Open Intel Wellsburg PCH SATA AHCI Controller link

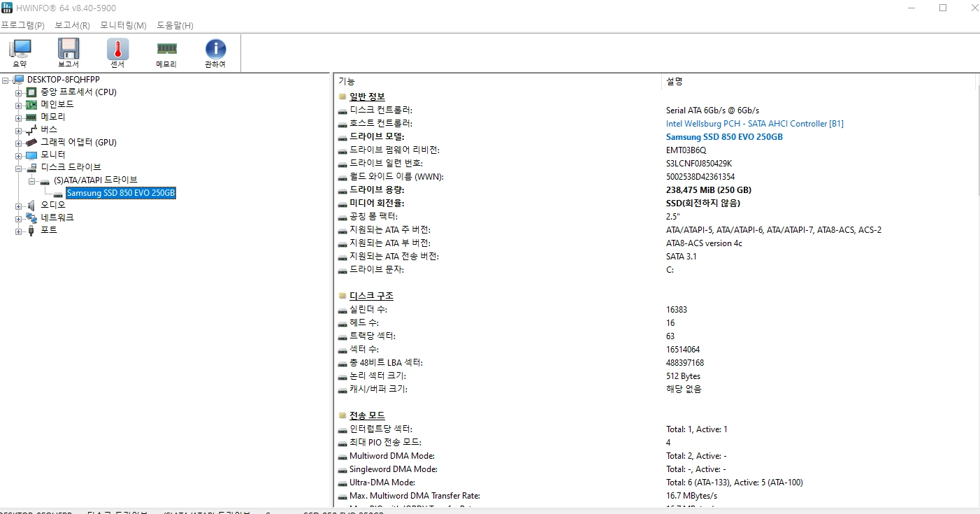click(754, 124)
